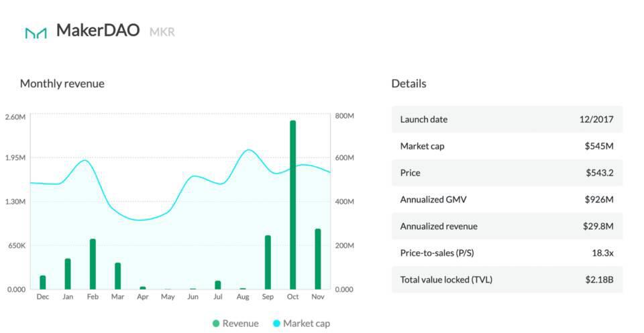Click the Annualized revenue row
The width and height of the screenshot is (644, 333).
506,226
